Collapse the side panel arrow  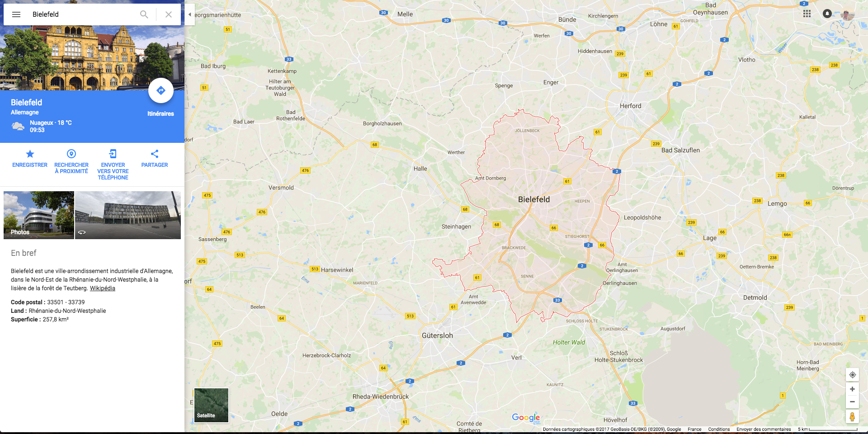coord(190,14)
